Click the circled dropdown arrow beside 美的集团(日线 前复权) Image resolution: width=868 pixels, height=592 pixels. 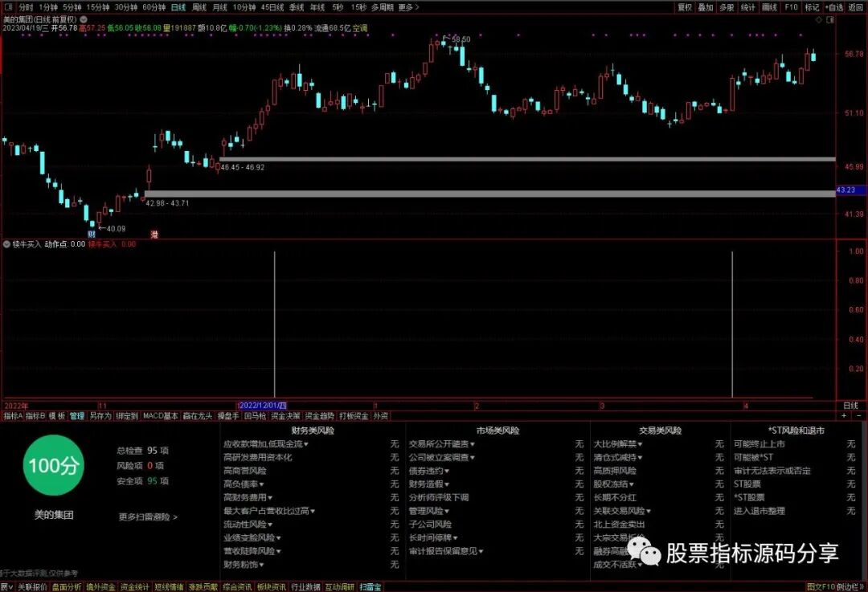click(84, 19)
